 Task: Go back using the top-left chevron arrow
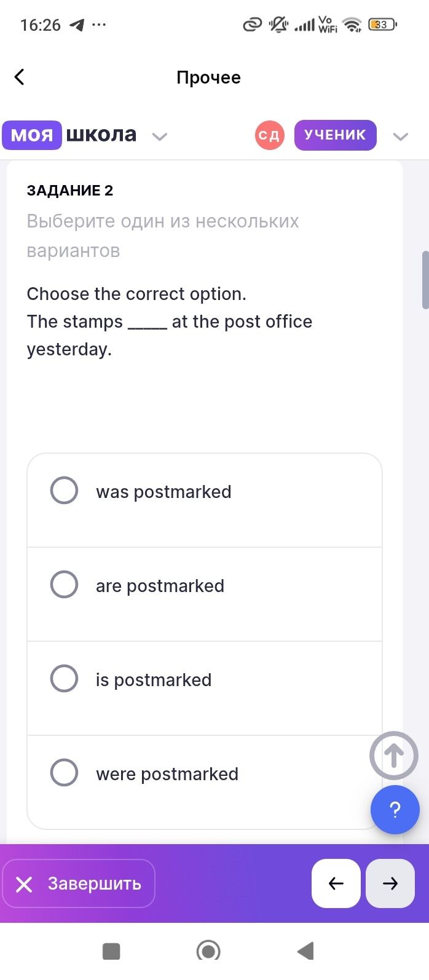pos(20,77)
